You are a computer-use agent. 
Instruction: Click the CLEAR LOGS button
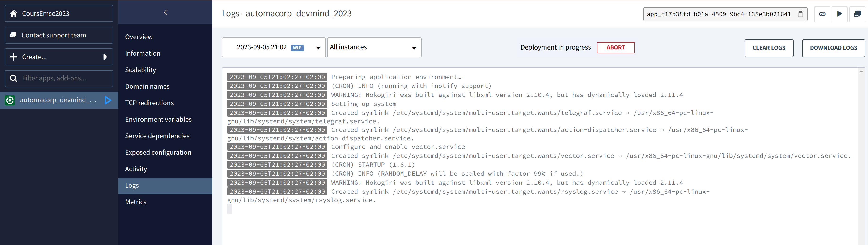tap(769, 48)
